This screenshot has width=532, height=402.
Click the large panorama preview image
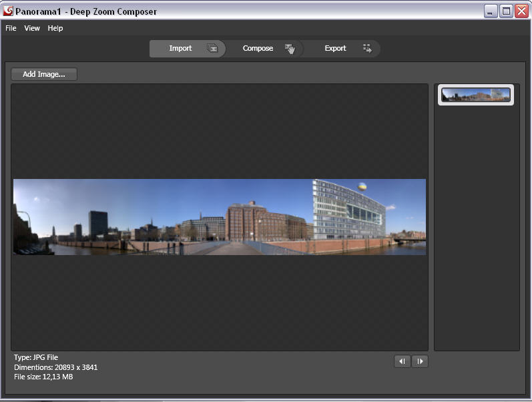[220, 217]
